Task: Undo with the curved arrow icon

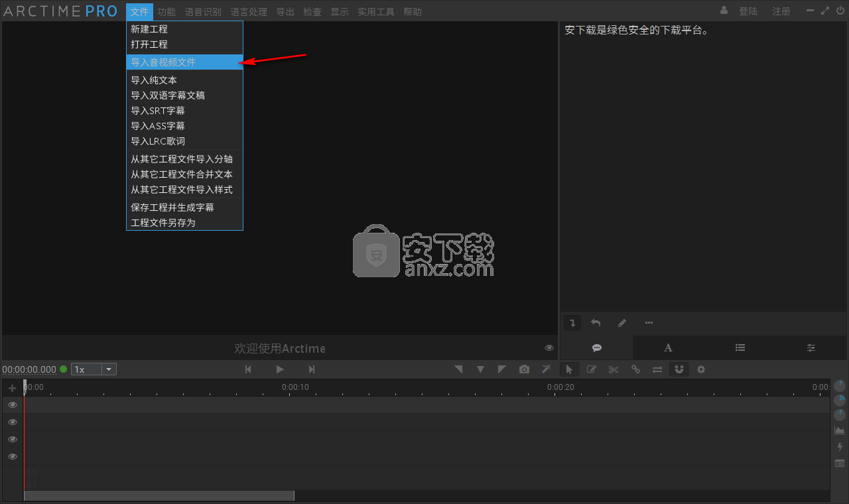Action: (596, 323)
